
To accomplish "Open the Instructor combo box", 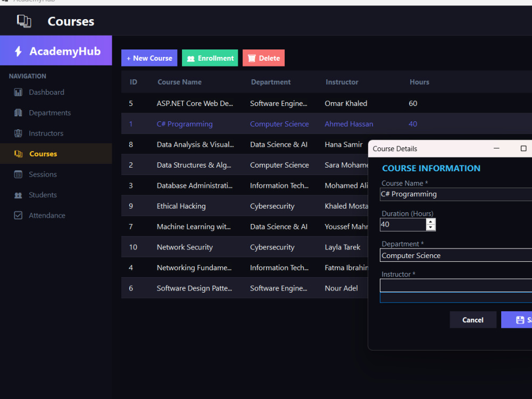I will (456, 286).
